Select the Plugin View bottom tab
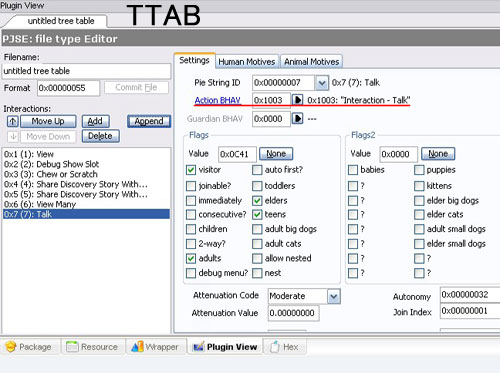The height and width of the screenshot is (373, 500). [226, 347]
